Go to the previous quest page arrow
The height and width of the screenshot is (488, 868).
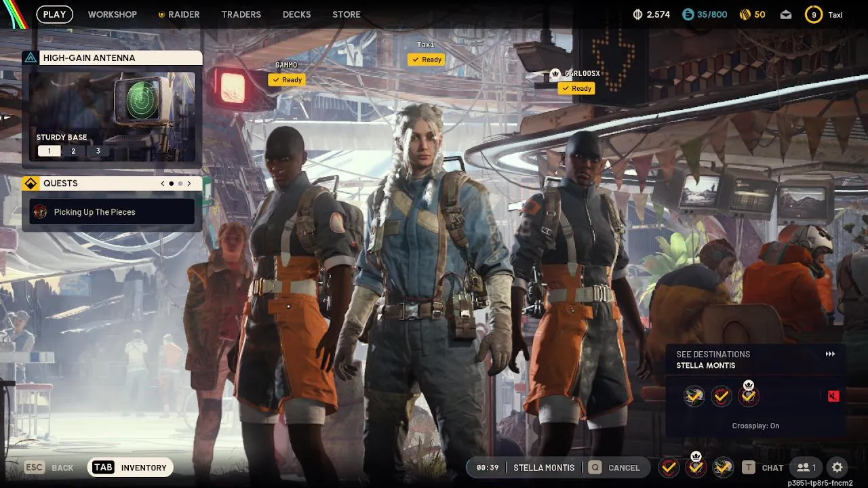(163, 184)
